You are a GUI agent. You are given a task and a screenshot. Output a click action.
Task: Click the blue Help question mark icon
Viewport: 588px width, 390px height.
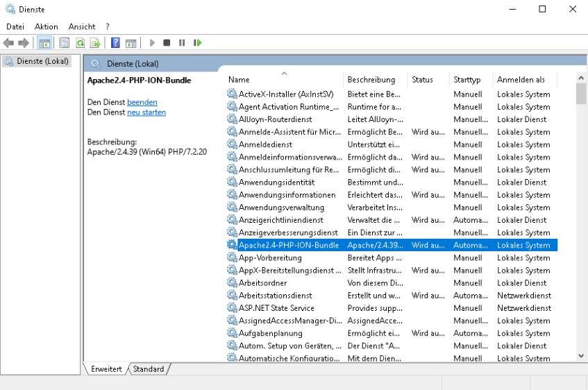tap(115, 43)
